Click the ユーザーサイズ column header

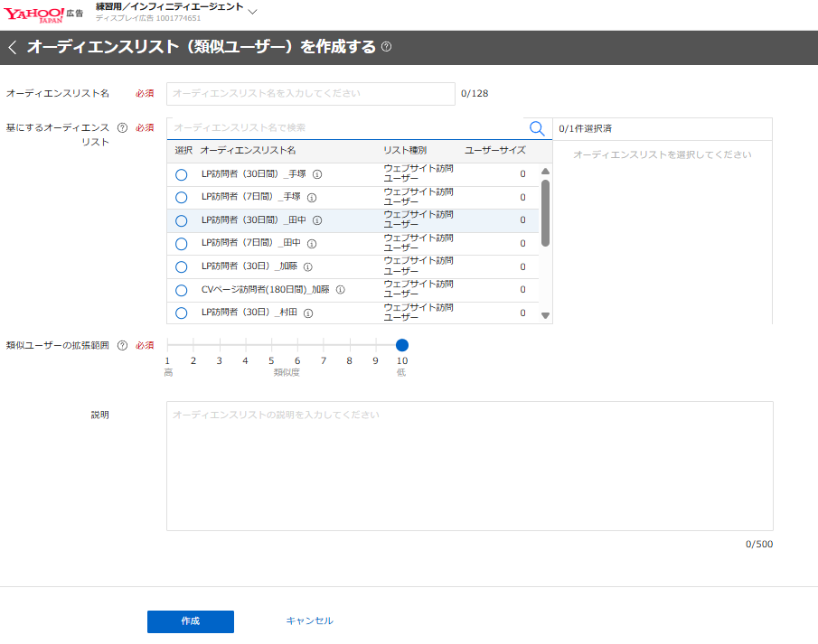(x=494, y=150)
